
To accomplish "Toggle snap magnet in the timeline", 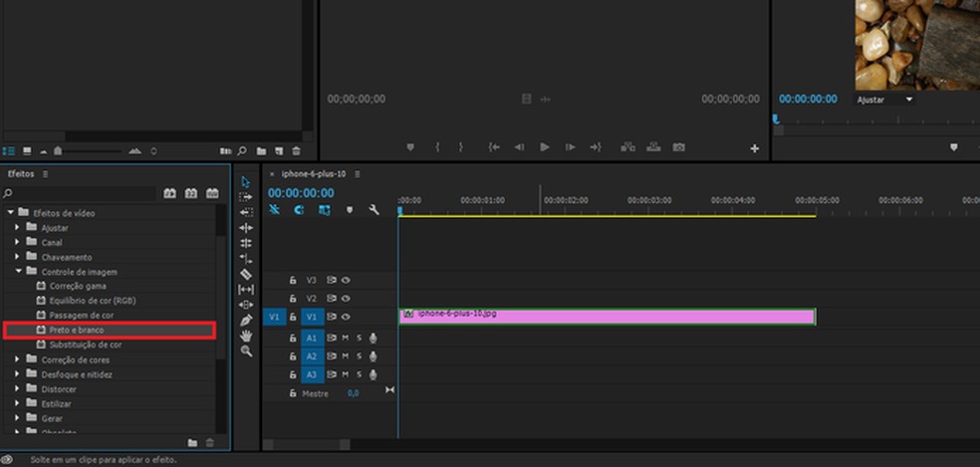I will (x=299, y=210).
